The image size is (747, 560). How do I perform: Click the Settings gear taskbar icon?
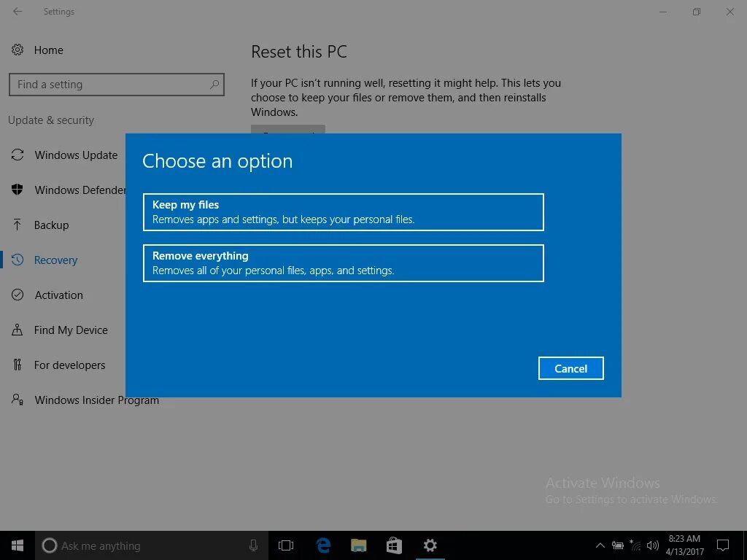click(x=430, y=545)
